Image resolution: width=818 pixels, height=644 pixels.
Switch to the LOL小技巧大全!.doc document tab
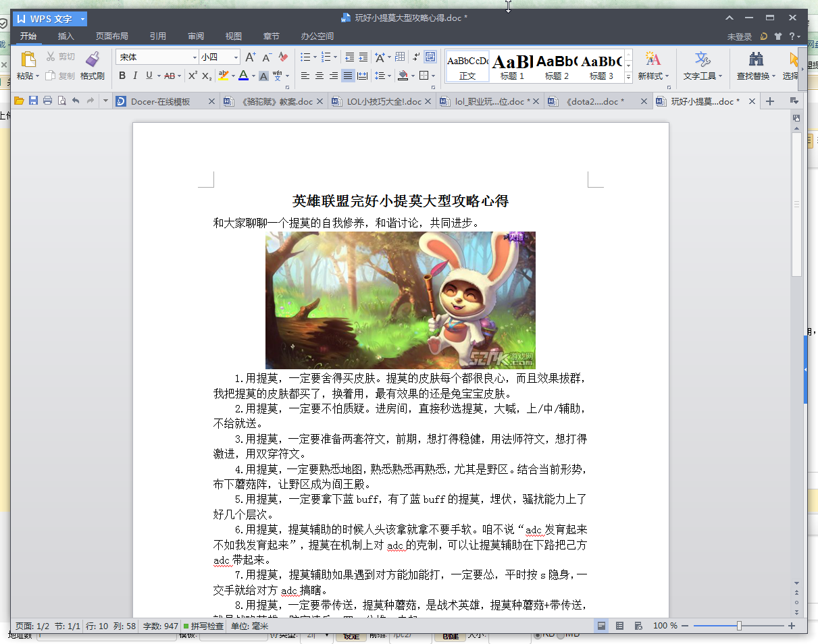coord(382,101)
